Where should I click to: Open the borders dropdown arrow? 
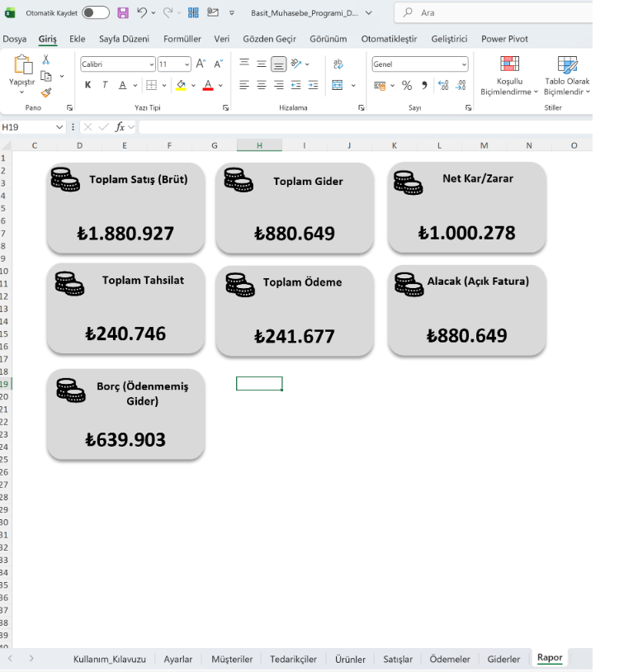pos(164,85)
